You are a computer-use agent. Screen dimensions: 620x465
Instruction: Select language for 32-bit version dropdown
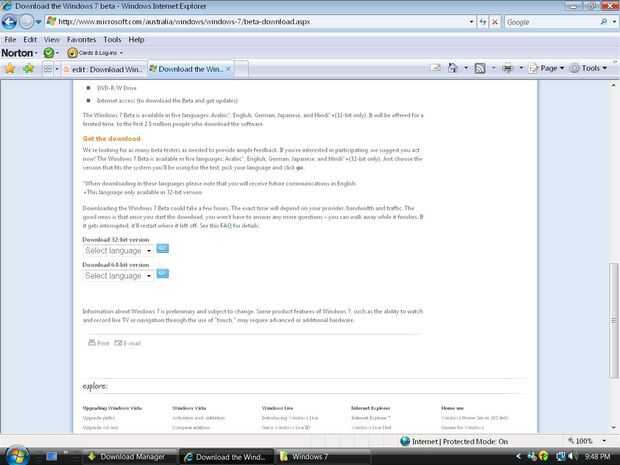pos(118,251)
